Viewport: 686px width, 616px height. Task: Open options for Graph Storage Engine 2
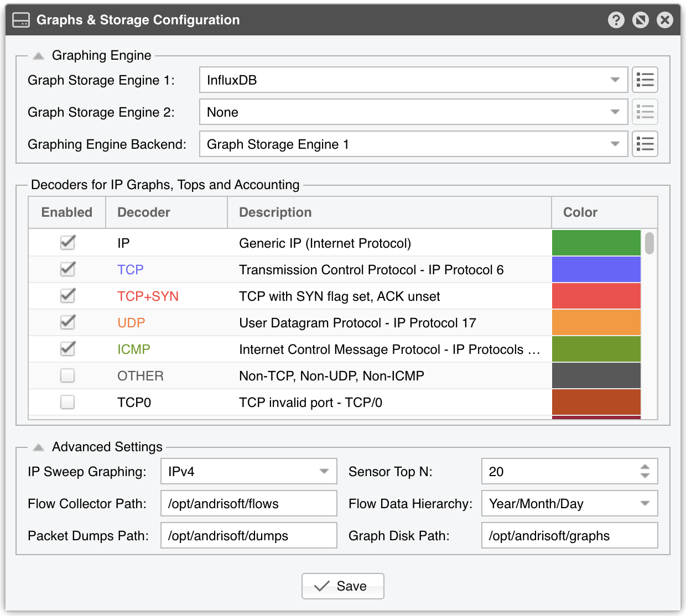coord(645,112)
